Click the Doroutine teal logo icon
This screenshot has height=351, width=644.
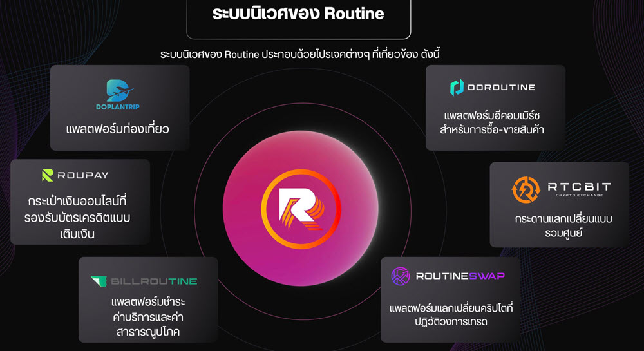point(457,88)
